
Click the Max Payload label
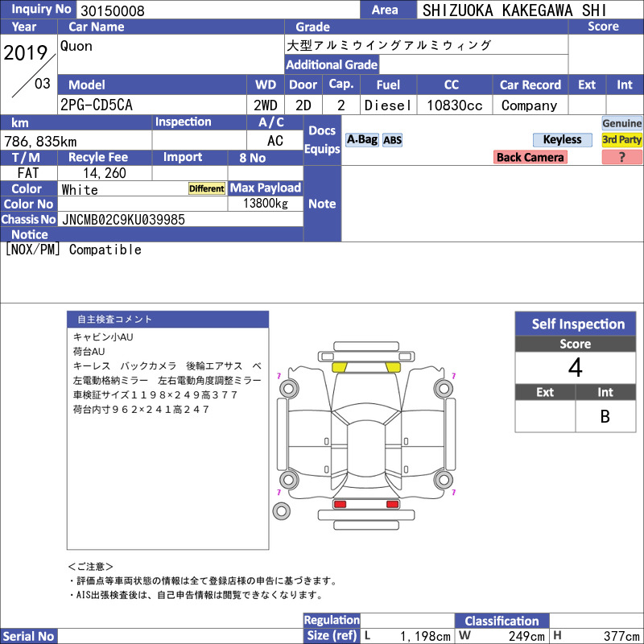[266, 188]
